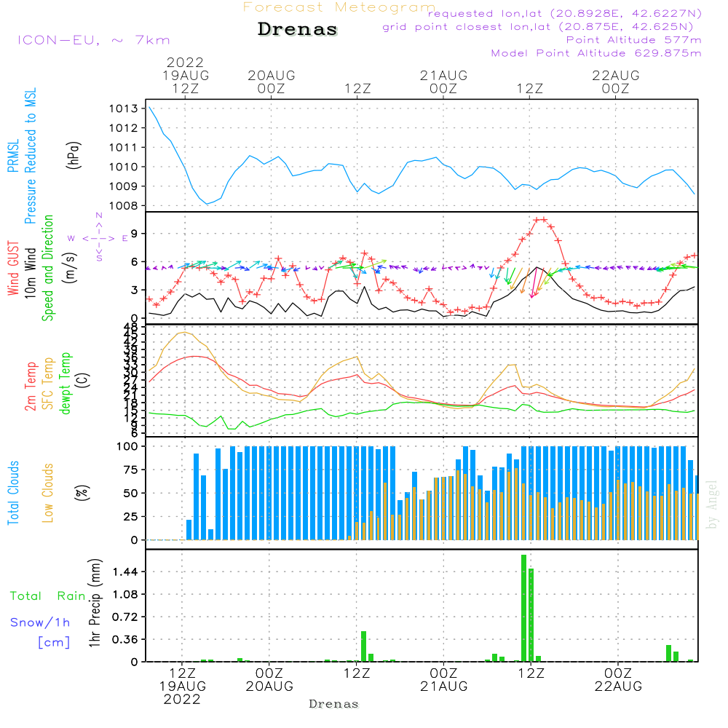The width and height of the screenshot is (728, 728).
Task: Select the 1.44 precipitation axis value
Action: click(125, 572)
